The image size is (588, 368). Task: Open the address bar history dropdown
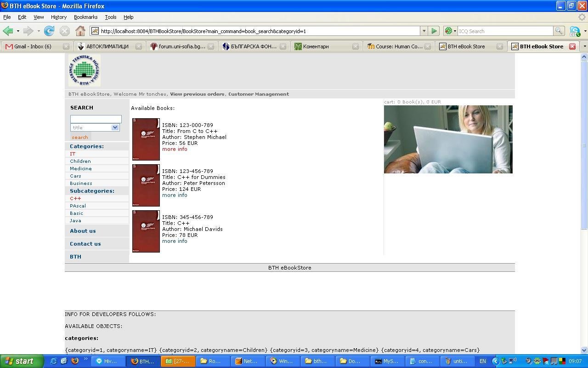(424, 31)
